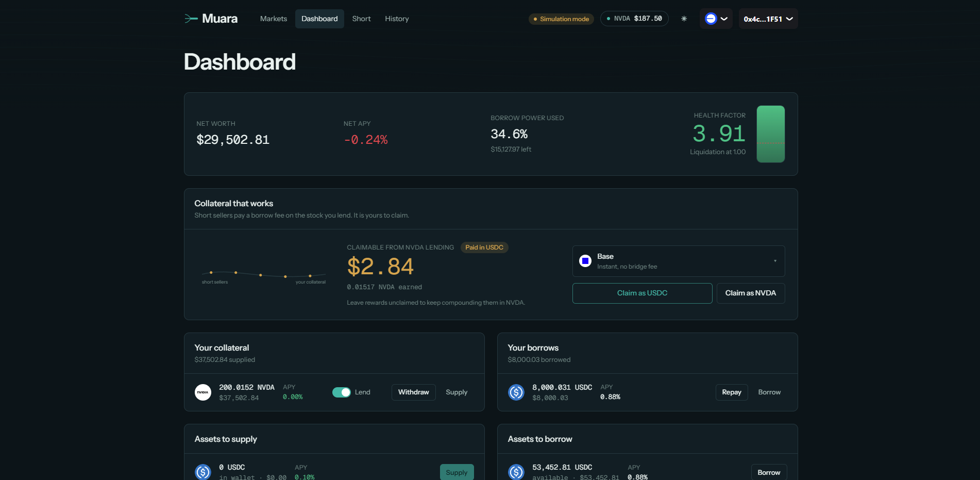Withdraw NVDA collateral
Image resolution: width=980 pixels, height=480 pixels.
click(x=414, y=392)
